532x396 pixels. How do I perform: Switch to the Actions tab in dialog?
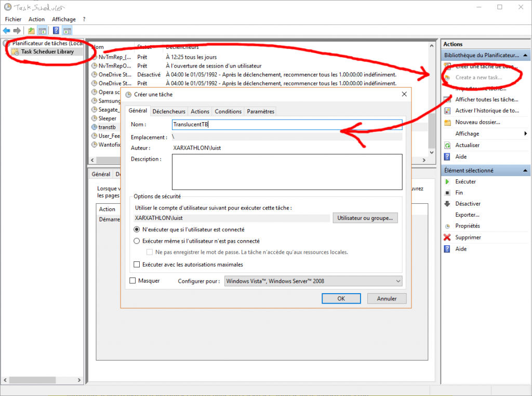(200, 111)
